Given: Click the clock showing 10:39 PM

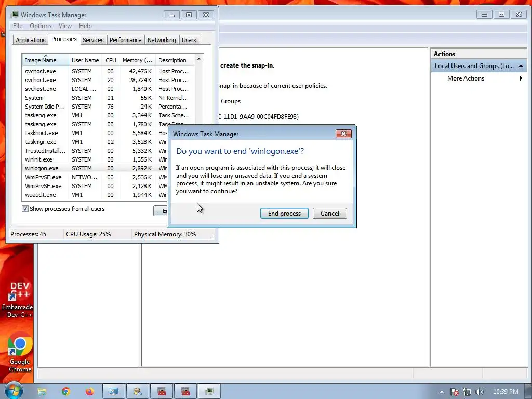Looking at the screenshot, I should 506,392.
